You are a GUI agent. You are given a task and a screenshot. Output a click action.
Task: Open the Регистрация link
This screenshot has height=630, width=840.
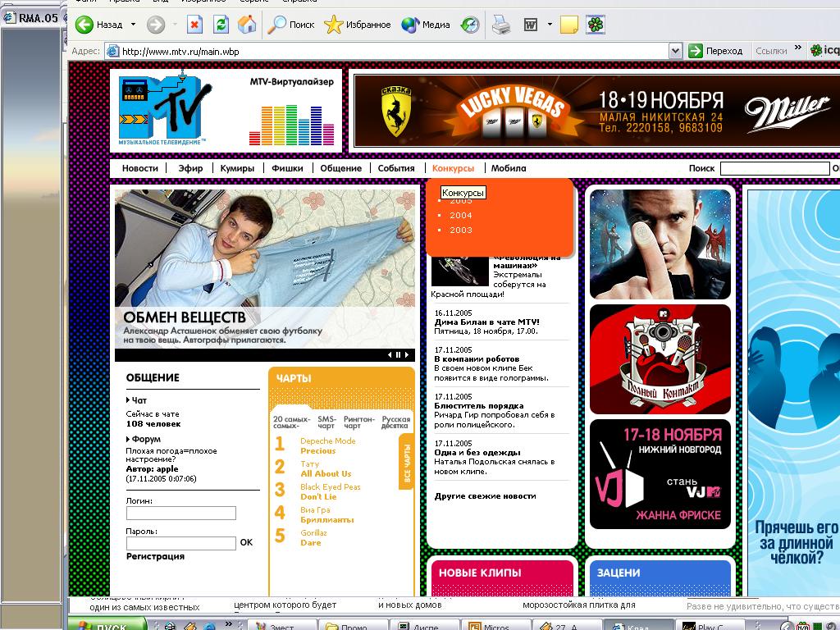tap(155, 557)
